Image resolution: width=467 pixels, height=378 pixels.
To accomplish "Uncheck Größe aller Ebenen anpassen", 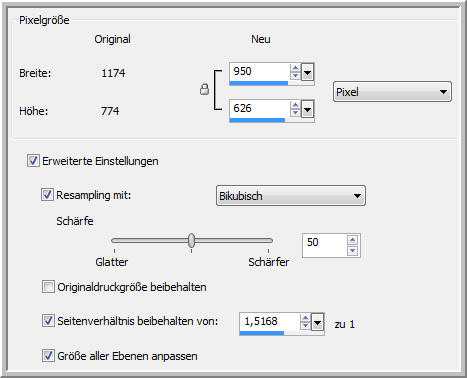I will click(x=48, y=355).
